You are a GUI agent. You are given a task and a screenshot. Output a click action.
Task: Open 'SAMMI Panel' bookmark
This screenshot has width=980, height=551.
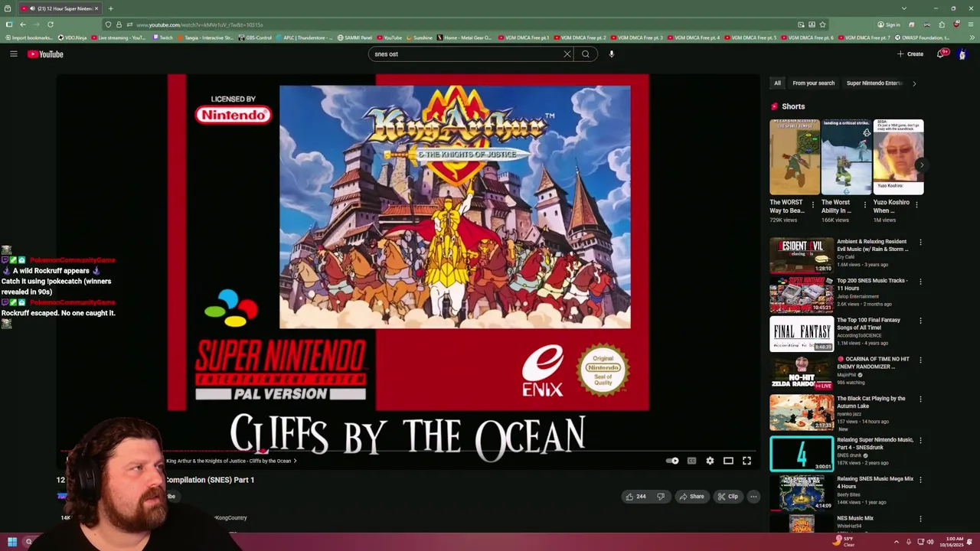[x=355, y=37]
